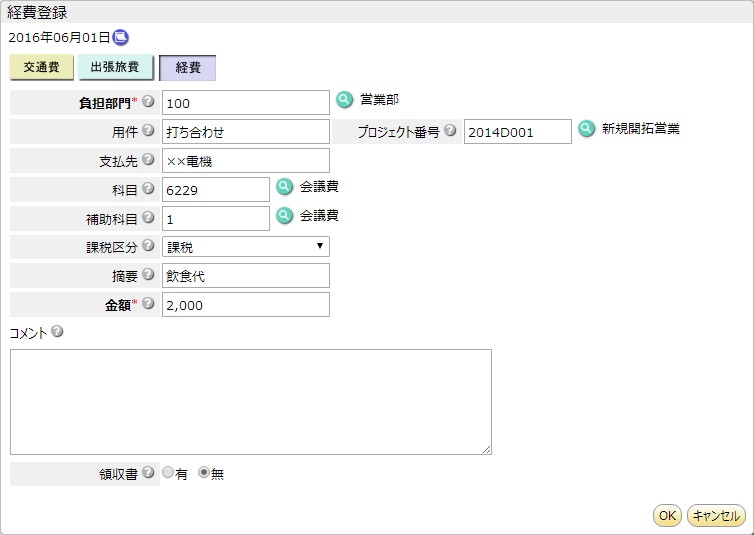
Task: Confirm with the OK button
Action: [667, 515]
